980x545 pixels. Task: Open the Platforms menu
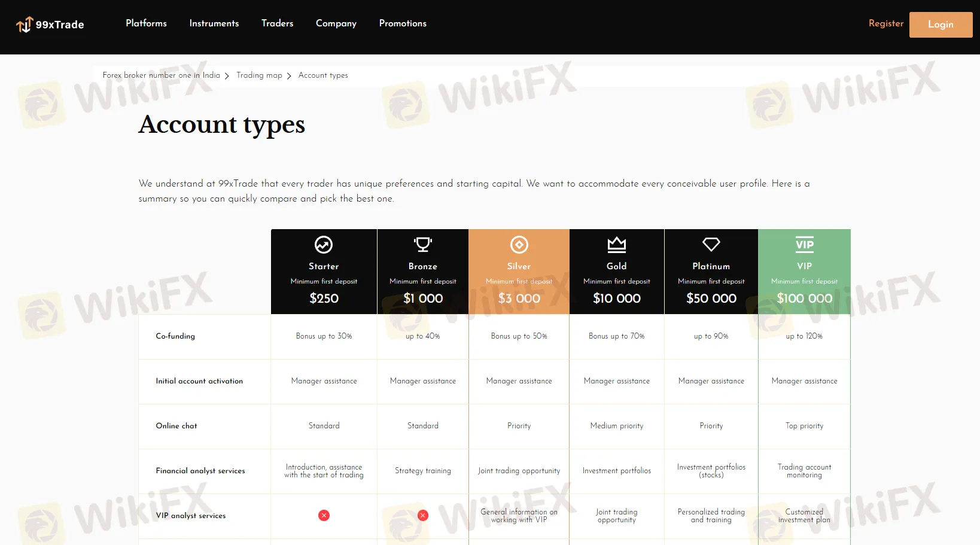tap(146, 23)
